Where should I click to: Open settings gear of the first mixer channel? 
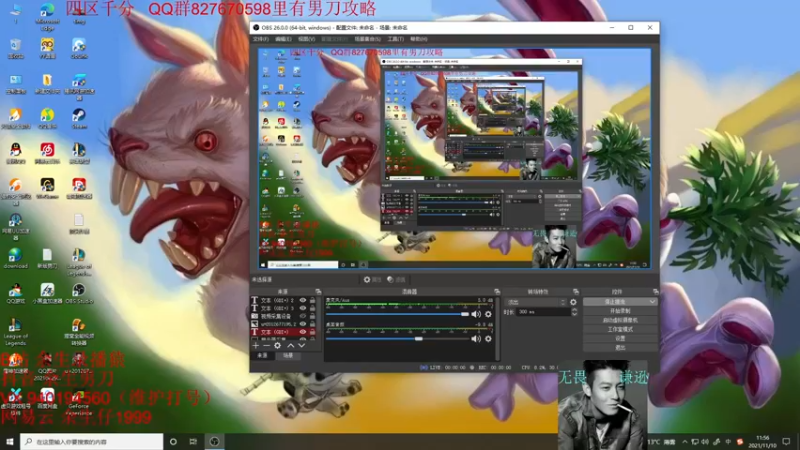coord(488,314)
